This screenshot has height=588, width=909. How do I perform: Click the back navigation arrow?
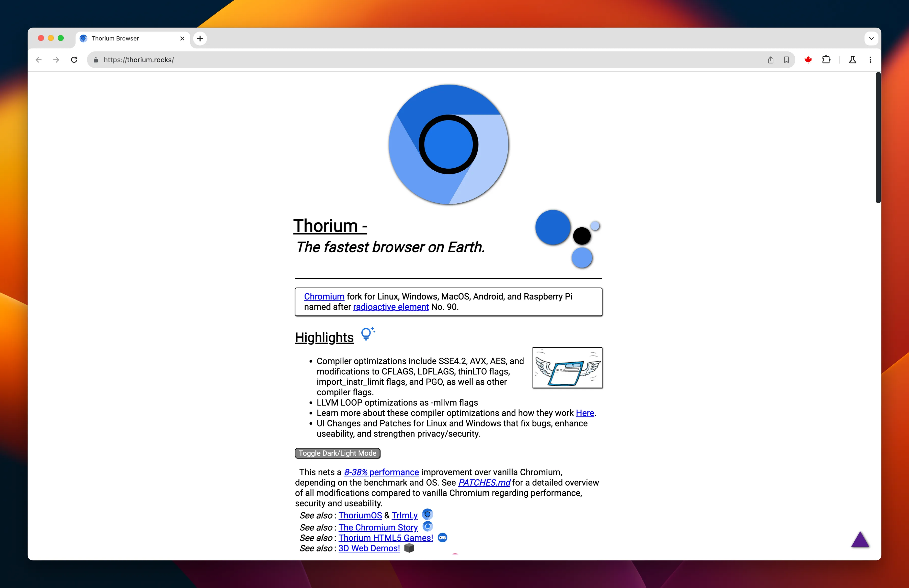point(39,60)
